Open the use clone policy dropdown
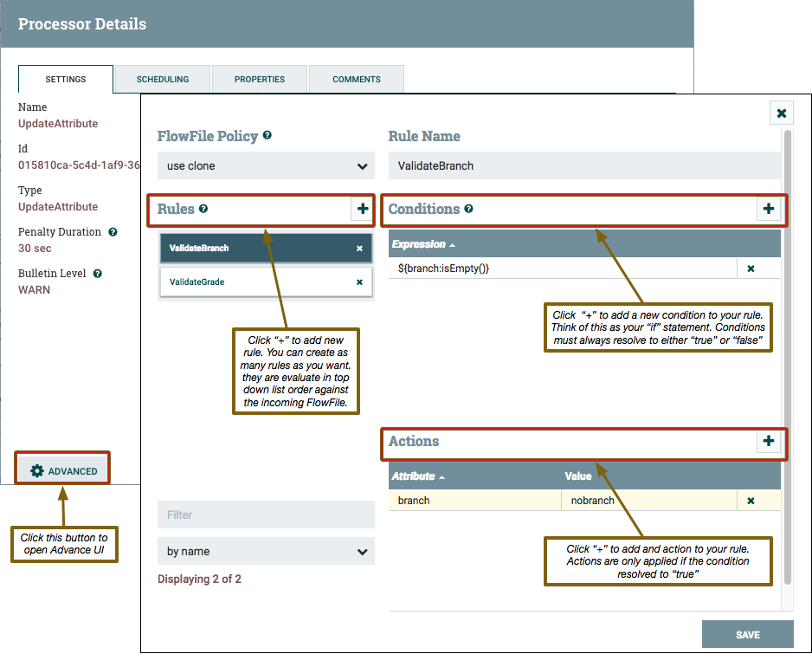Screen dimensions: 812x654 coord(266,164)
